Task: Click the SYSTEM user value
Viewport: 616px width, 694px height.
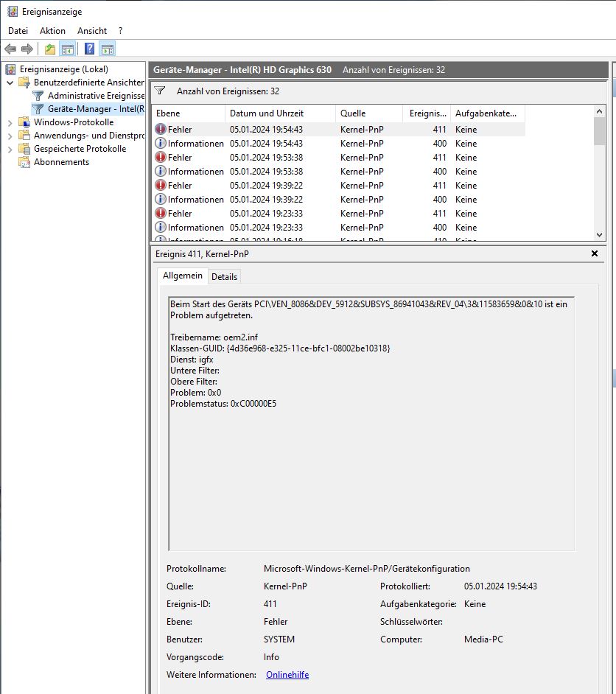Action: tap(279, 639)
